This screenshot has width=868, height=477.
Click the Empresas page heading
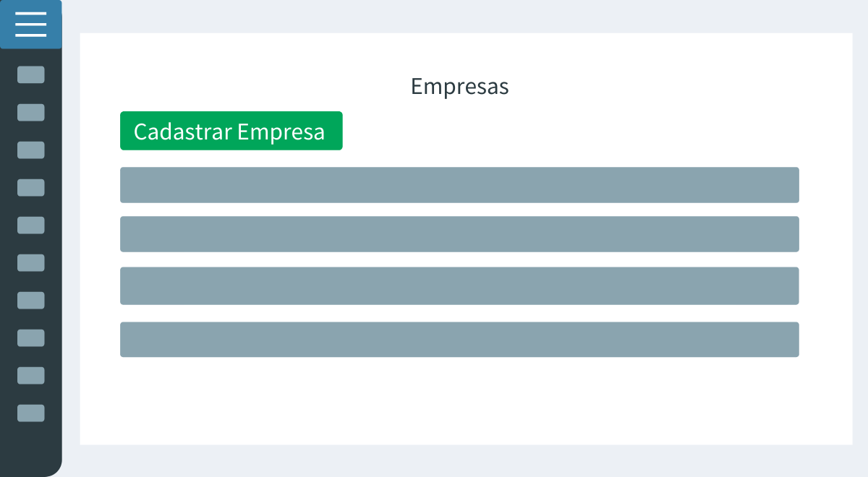460,87
